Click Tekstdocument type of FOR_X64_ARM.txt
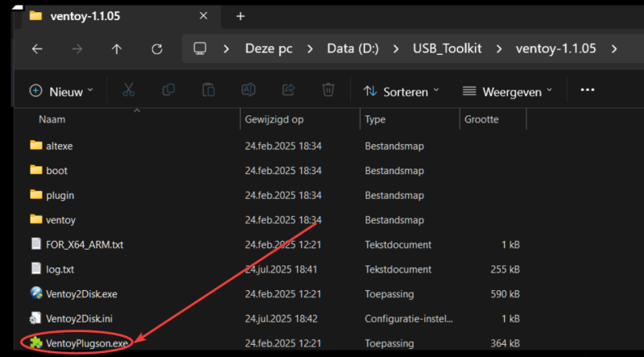The image size is (644, 357). (x=398, y=245)
